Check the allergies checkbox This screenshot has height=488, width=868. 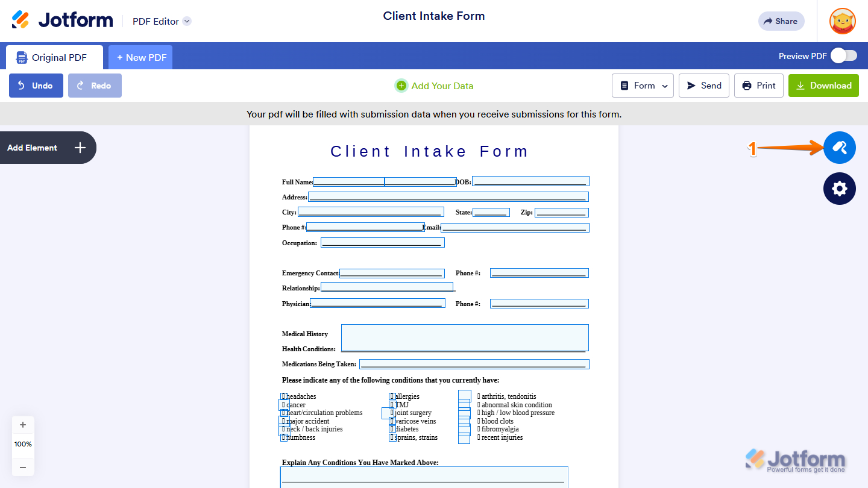coord(392,396)
